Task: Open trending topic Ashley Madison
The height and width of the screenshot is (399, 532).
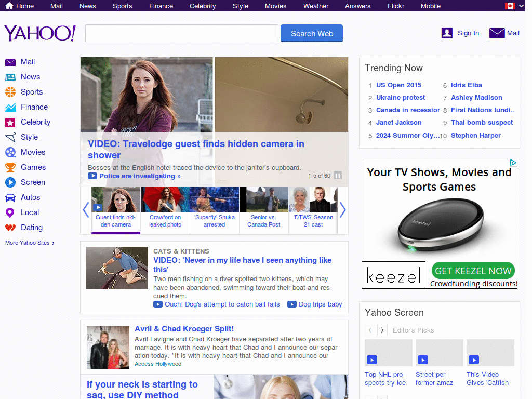Action: (x=476, y=98)
